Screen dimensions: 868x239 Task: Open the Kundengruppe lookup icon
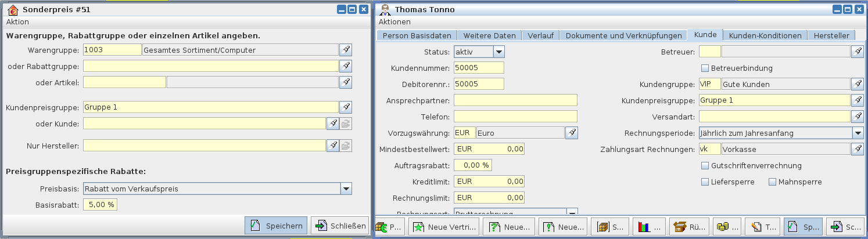tap(857, 84)
